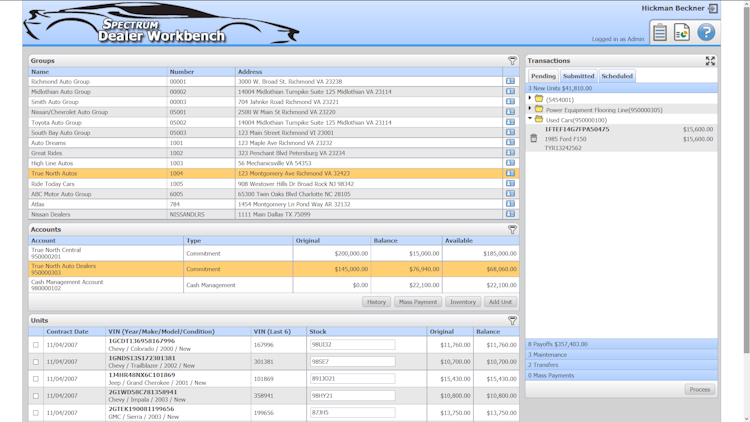Open the help question mark icon
This screenshot has width=750, height=422.
click(706, 33)
